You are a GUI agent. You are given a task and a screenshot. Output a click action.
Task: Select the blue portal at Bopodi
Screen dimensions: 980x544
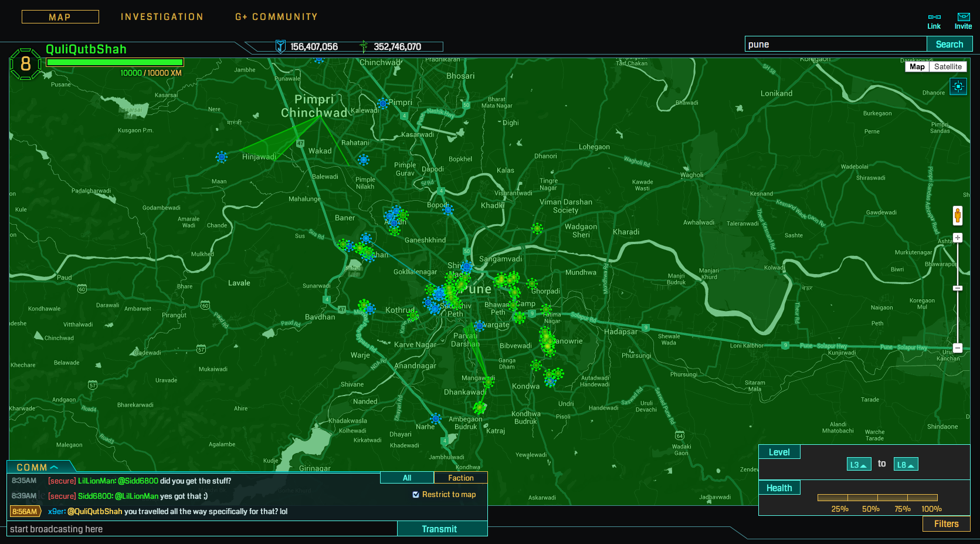(449, 210)
